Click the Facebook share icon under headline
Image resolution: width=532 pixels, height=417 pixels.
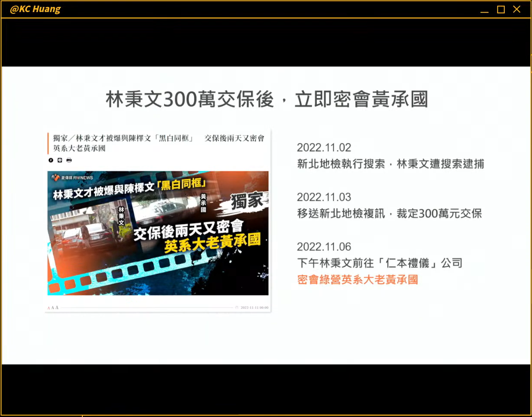click(x=51, y=160)
